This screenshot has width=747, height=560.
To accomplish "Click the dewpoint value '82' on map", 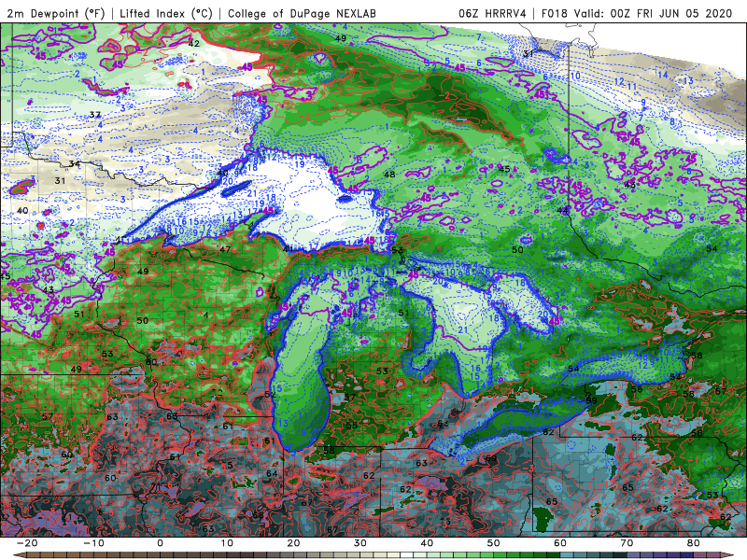I will [x=548, y=432].
